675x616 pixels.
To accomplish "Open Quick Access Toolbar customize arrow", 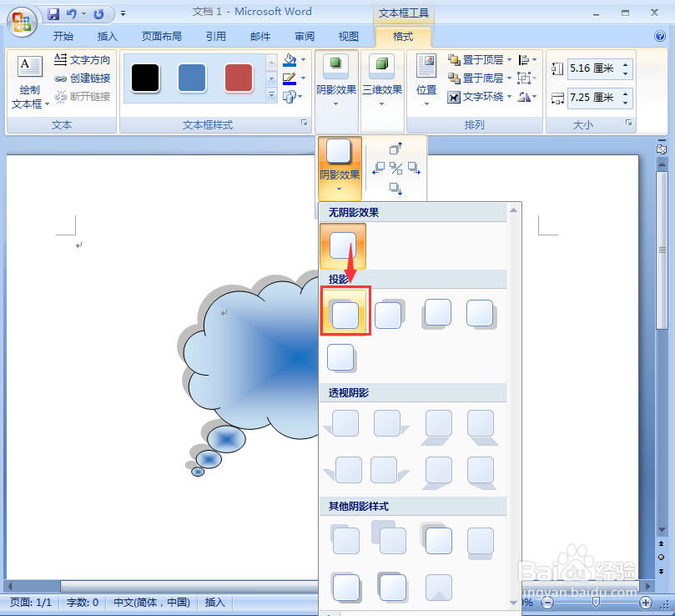I will point(123,14).
